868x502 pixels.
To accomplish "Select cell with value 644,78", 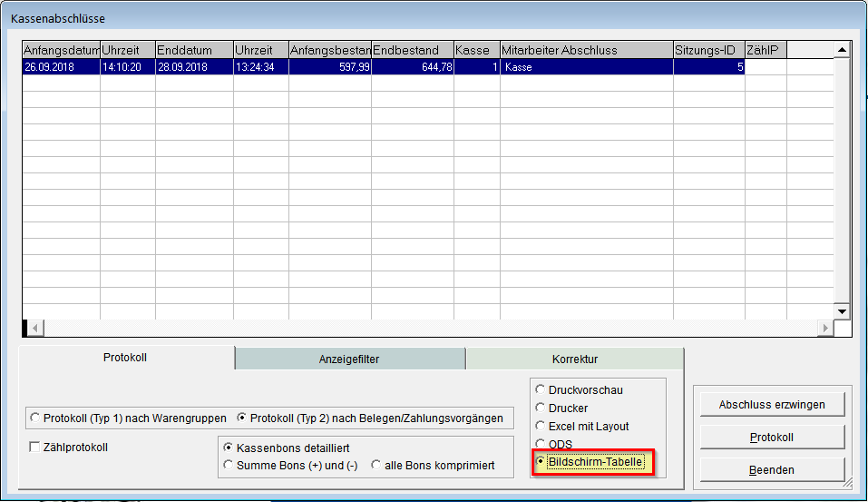I will [413, 67].
